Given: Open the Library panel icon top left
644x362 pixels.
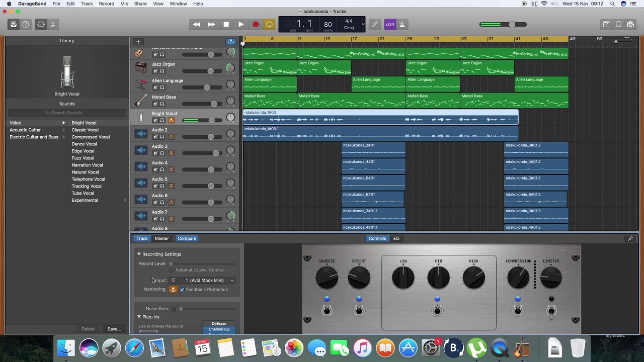Looking at the screenshot, I should 13,24.
